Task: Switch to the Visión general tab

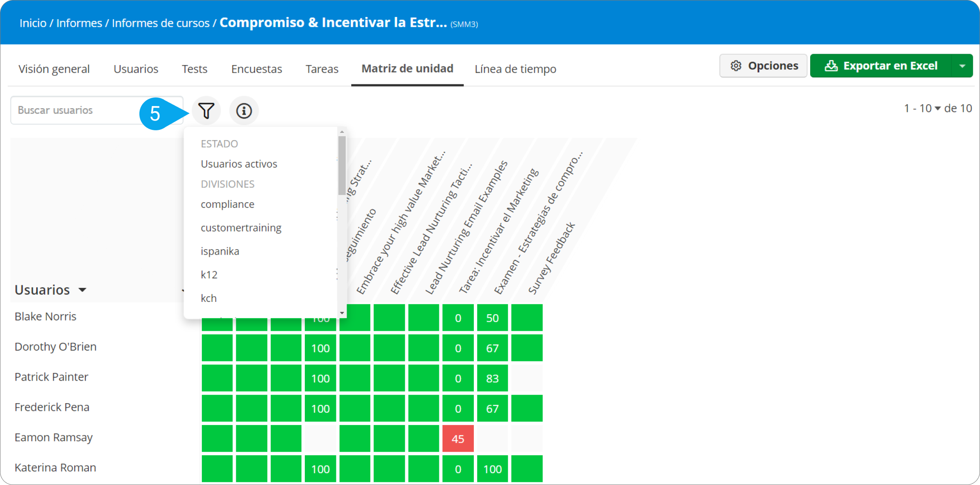Action: click(54, 69)
